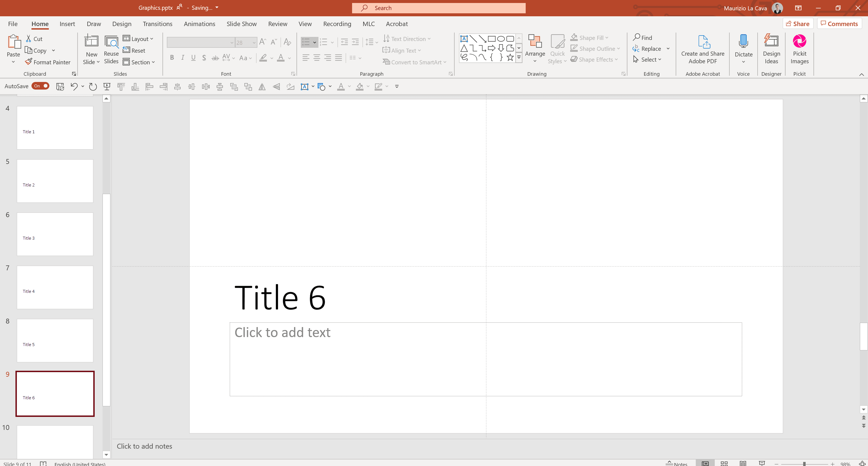Click the Paste clipboard icon
This screenshot has width=868, height=466.
[14, 42]
